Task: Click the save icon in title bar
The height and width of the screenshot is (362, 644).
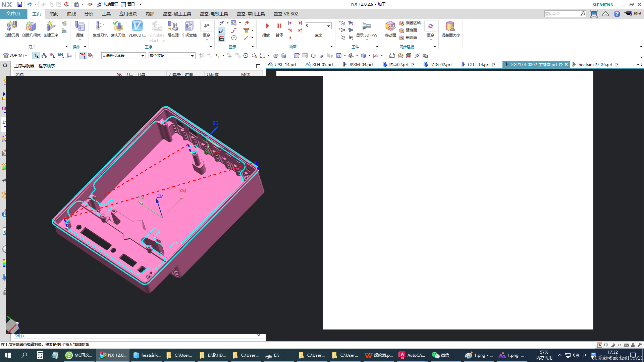Action: tap(20, 4)
